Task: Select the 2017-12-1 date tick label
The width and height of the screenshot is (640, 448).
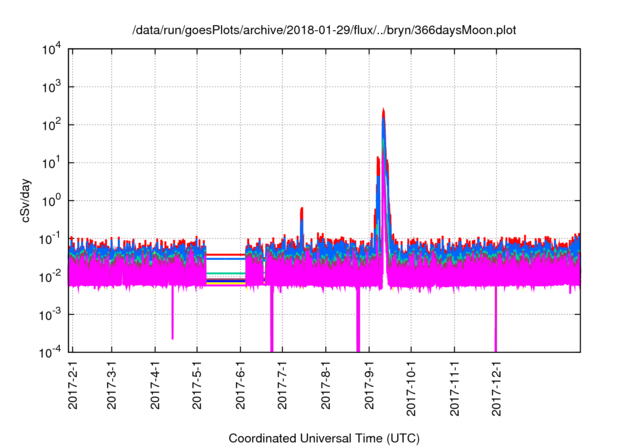Action: 495,385
